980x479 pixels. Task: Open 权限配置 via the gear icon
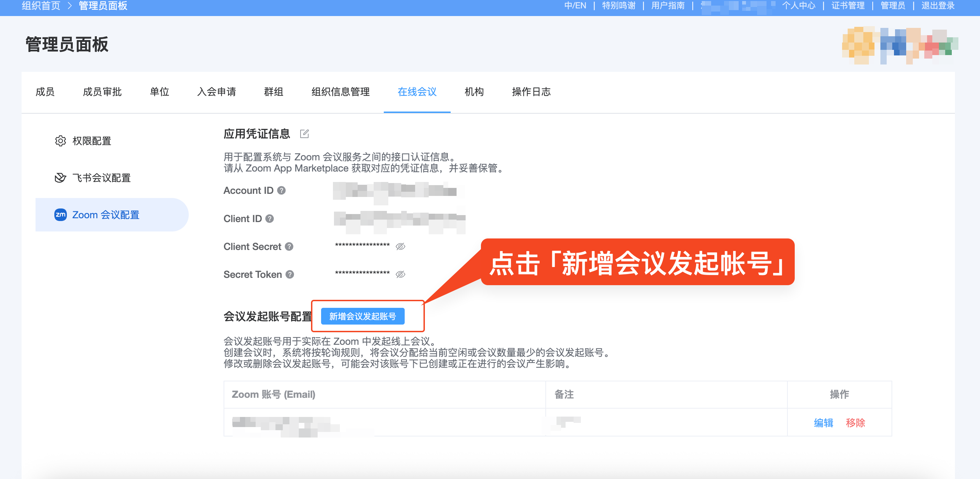point(60,141)
